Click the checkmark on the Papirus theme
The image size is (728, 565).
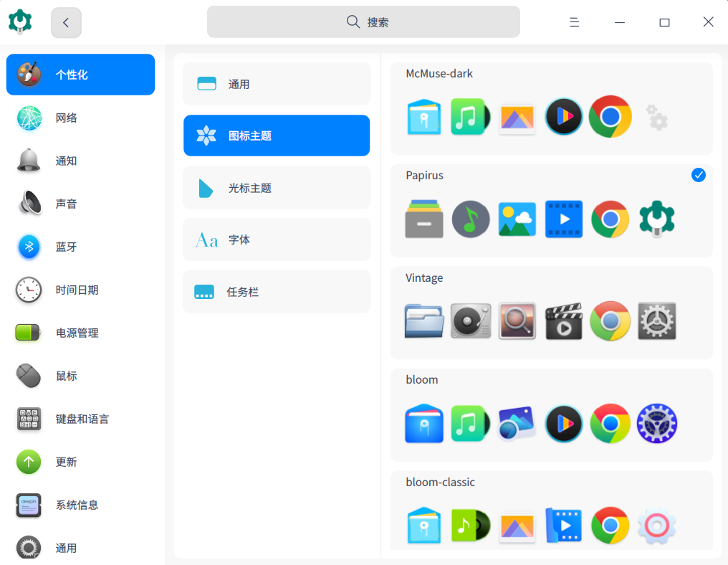(699, 175)
